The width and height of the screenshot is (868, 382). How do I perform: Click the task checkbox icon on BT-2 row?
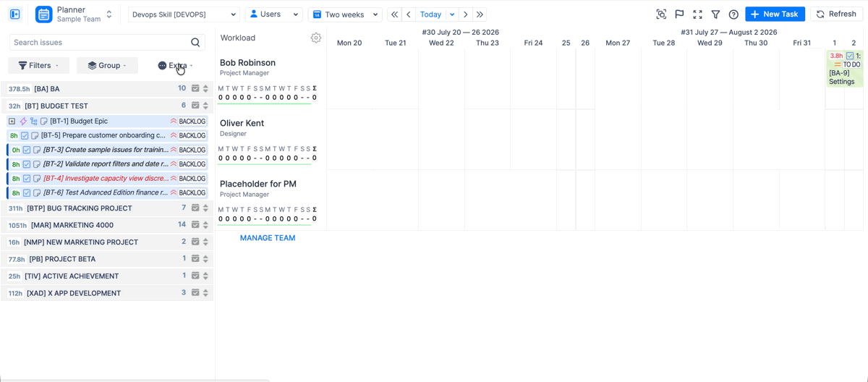pyautogui.click(x=27, y=164)
